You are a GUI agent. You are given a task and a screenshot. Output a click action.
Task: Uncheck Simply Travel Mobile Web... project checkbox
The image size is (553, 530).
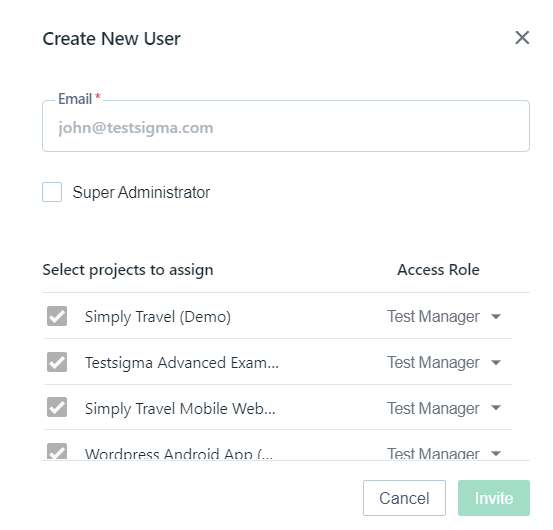[57, 407]
